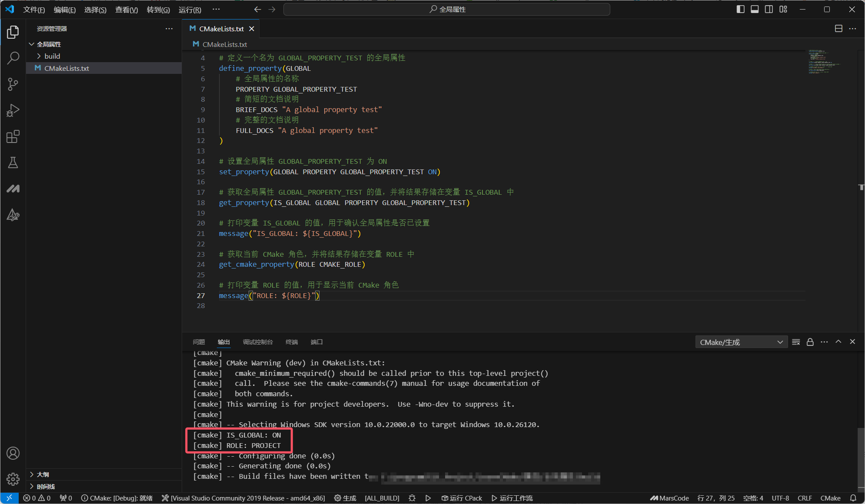
Task: Change the UTF-8 encoding
Action: point(780,498)
